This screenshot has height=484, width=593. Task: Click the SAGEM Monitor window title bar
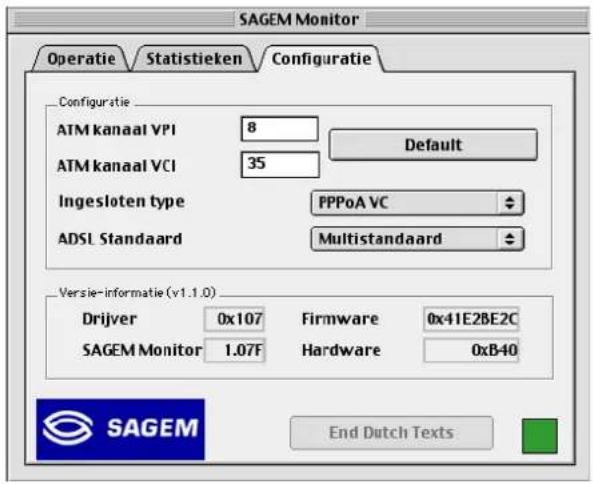click(298, 19)
